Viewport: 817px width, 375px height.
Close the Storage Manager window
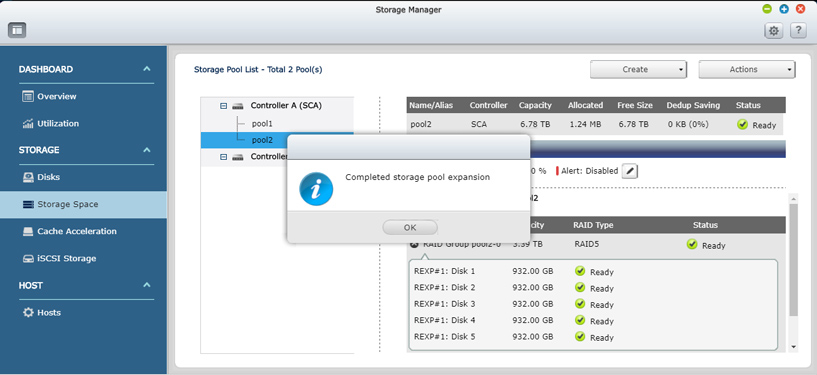pyautogui.click(x=801, y=9)
